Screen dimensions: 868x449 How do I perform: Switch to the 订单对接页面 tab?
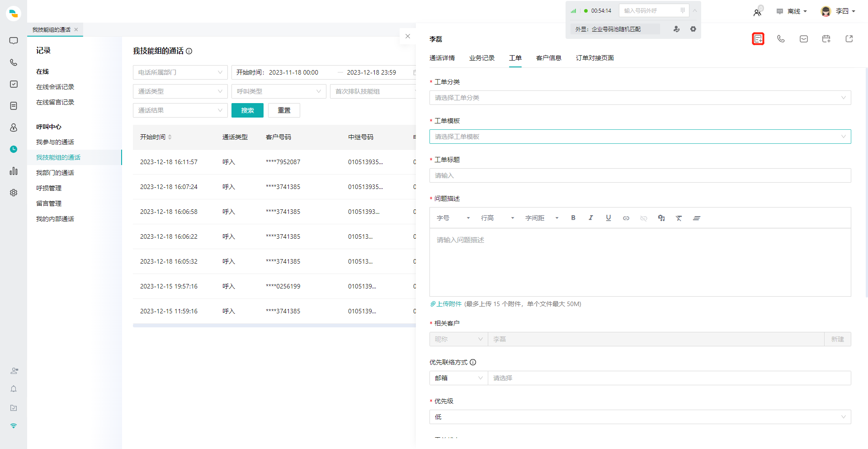pos(595,58)
